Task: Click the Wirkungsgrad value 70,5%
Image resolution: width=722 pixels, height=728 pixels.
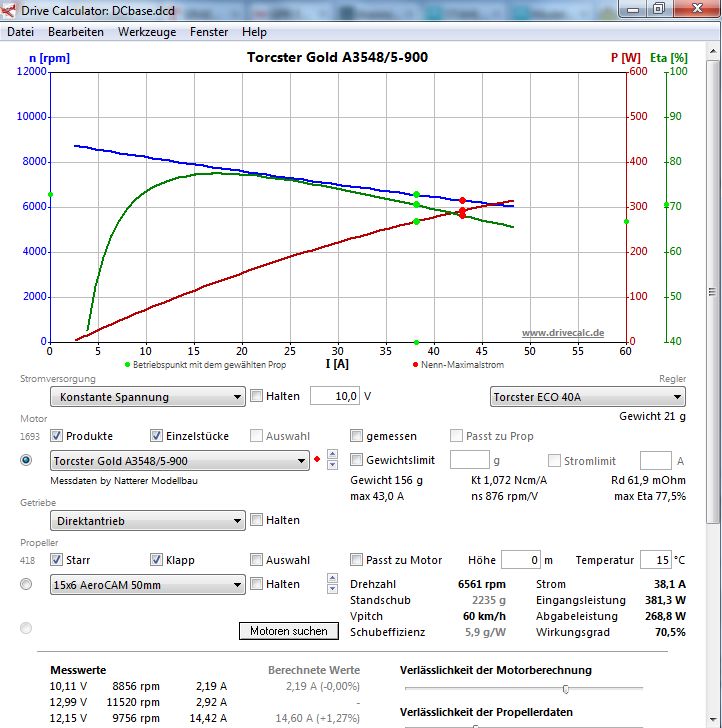Action: tap(670, 632)
